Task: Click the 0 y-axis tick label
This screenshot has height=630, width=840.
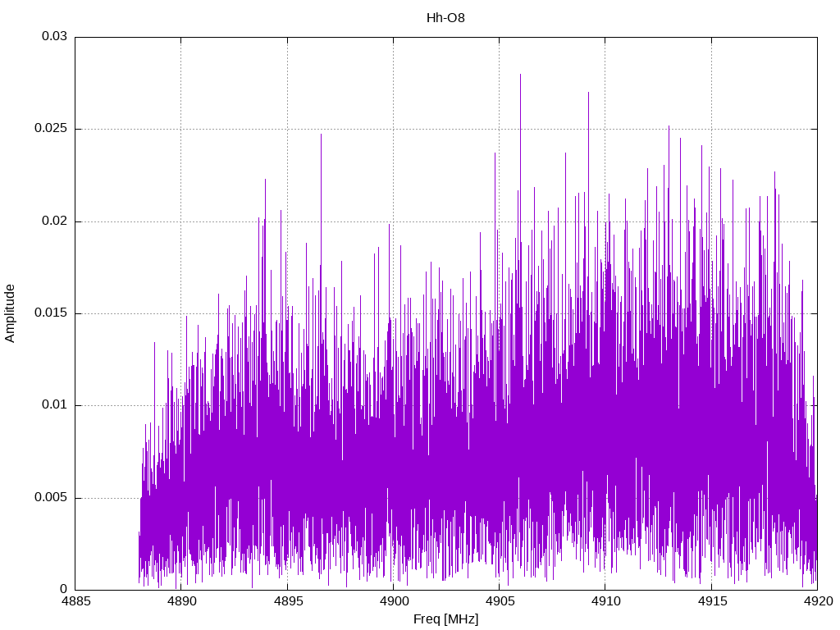Action: pyautogui.click(x=64, y=589)
